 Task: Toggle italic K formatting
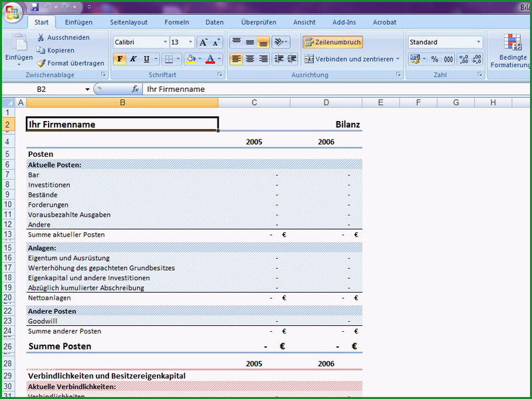point(133,59)
